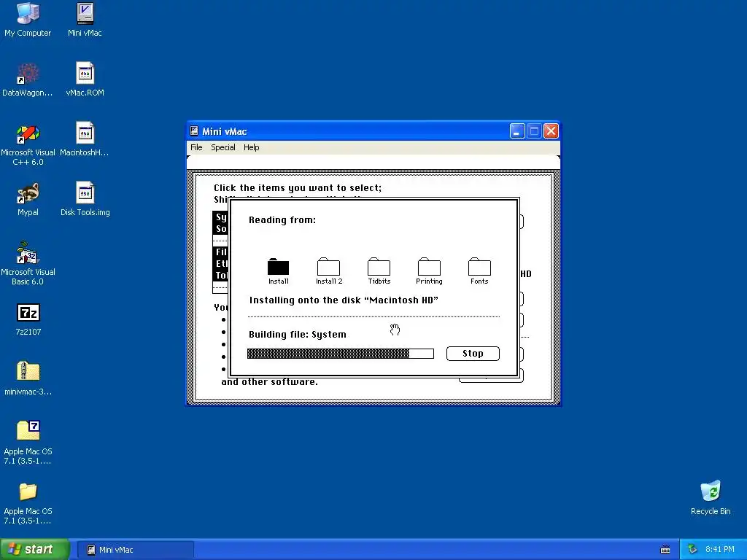Screen dimensions: 747x560
Task: Click the 'Reading from:' label
Action: click(282, 220)
